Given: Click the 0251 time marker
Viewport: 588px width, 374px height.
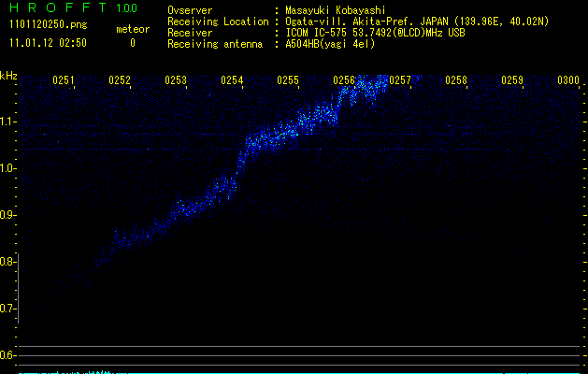Looking at the screenshot, I should click(64, 80).
